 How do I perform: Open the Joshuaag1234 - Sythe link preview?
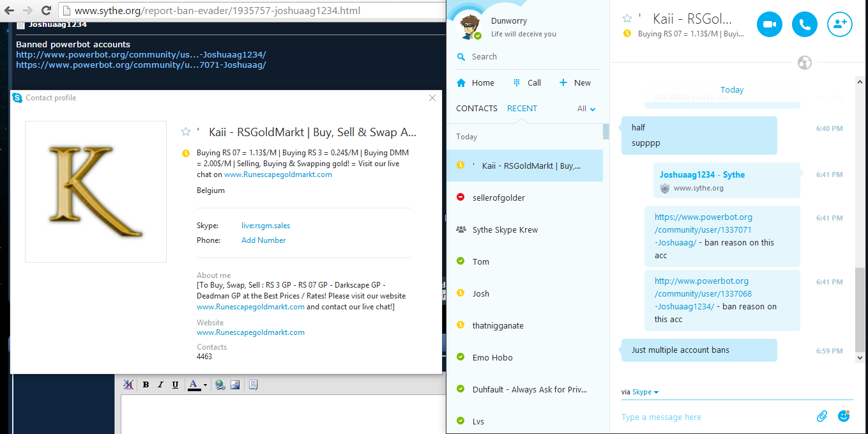click(726, 180)
